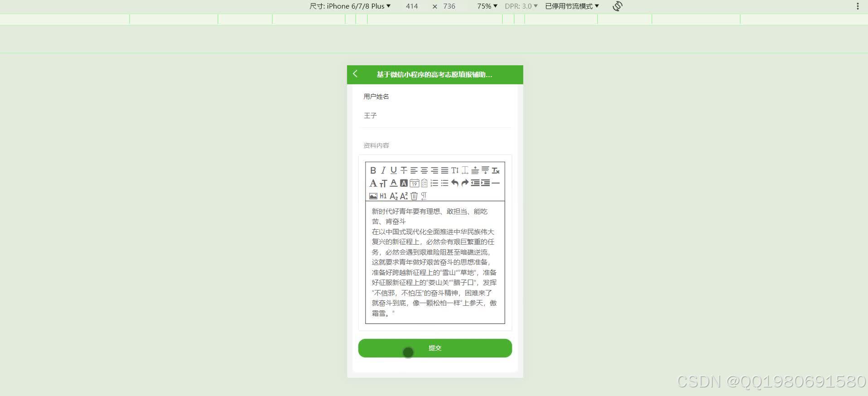Open 75% zoom level dropdown
Image resolution: width=868 pixels, height=396 pixels.
(487, 6)
